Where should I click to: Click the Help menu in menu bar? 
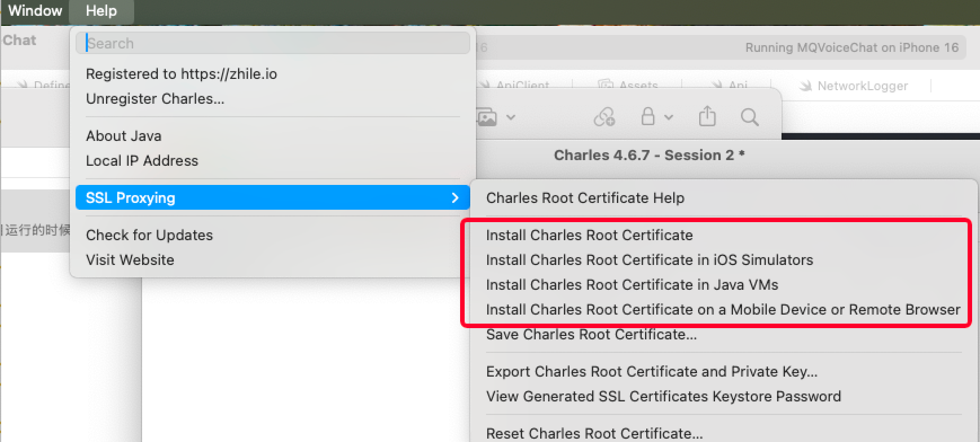coord(101,11)
